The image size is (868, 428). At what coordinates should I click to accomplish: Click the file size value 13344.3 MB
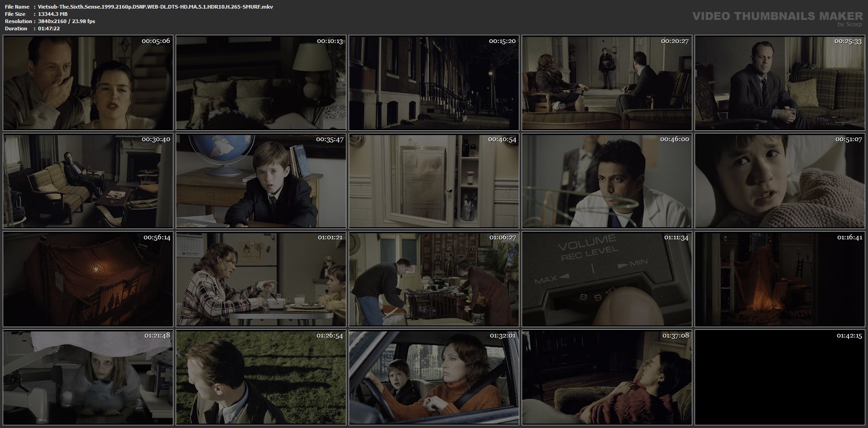(x=53, y=14)
